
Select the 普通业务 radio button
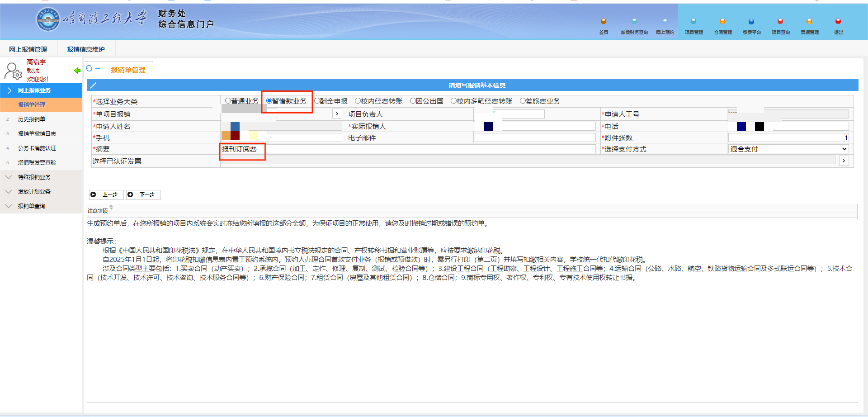pyautogui.click(x=228, y=101)
